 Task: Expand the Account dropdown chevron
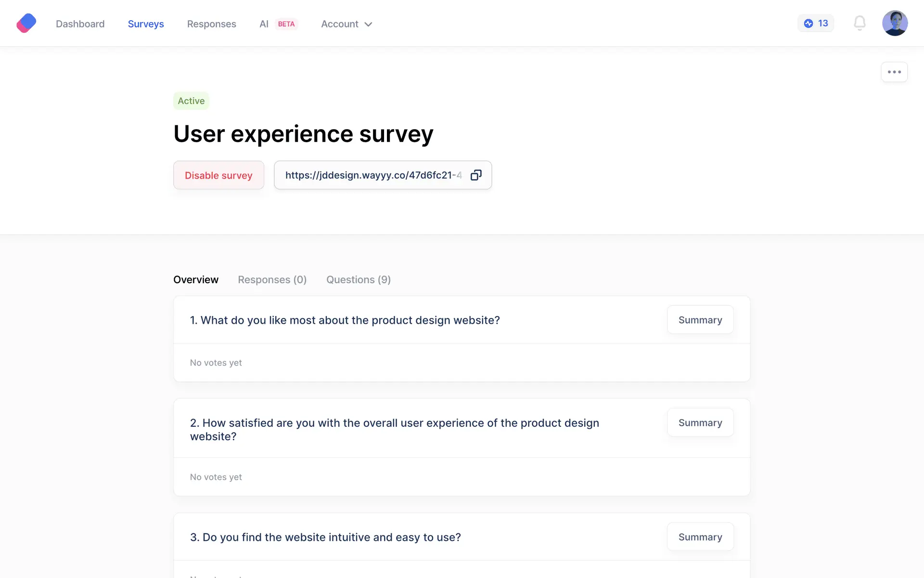tap(369, 24)
